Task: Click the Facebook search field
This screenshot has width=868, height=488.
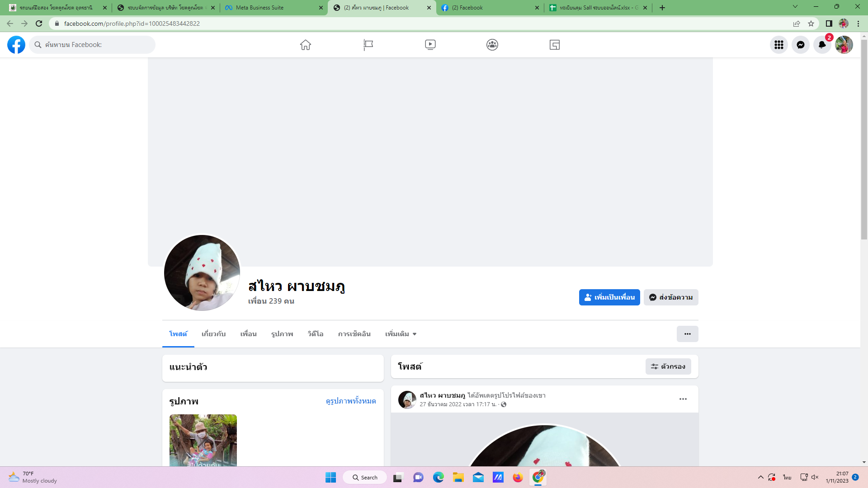Action: pos(95,45)
